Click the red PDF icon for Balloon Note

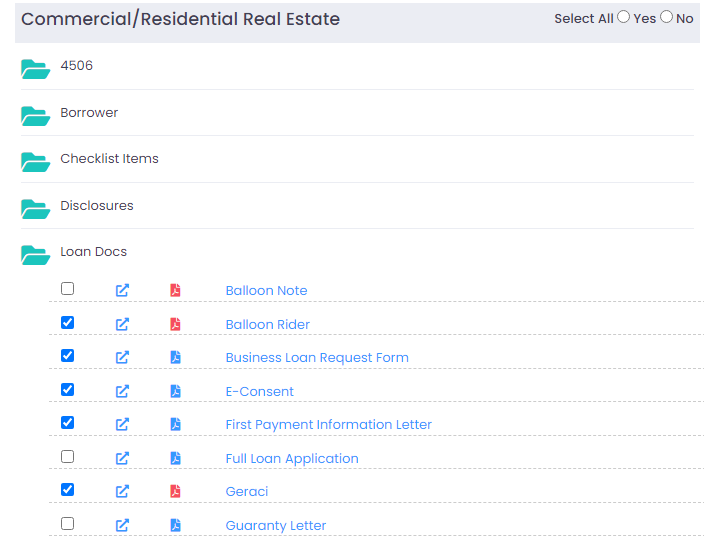pos(176,290)
